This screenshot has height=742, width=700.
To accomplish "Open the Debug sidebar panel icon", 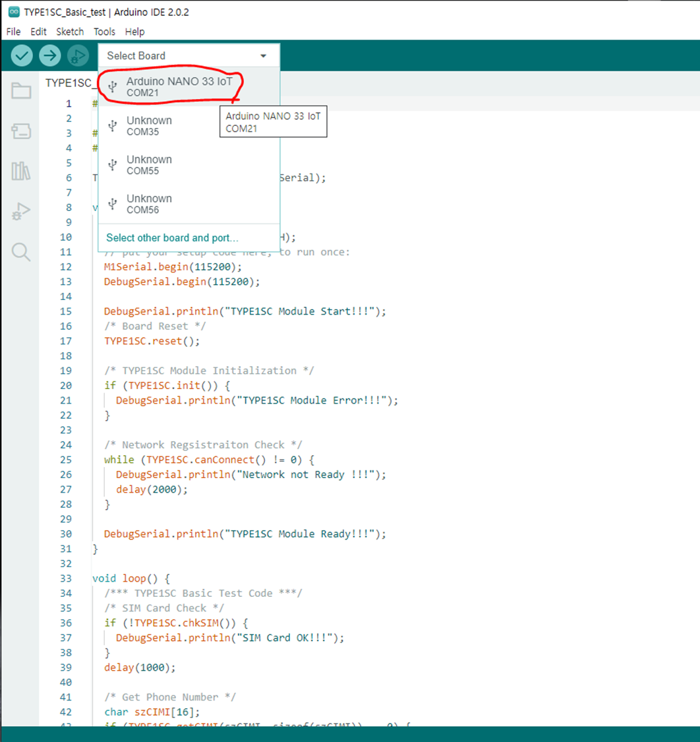I will [21, 211].
